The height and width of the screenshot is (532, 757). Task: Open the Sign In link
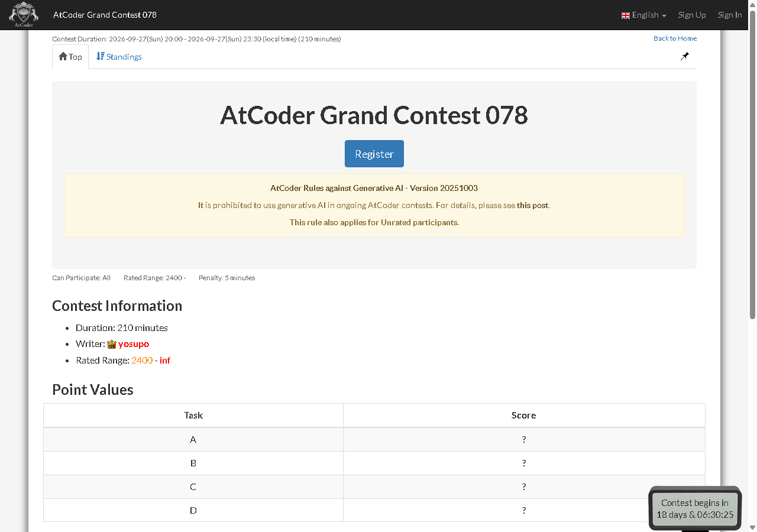click(x=730, y=15)
